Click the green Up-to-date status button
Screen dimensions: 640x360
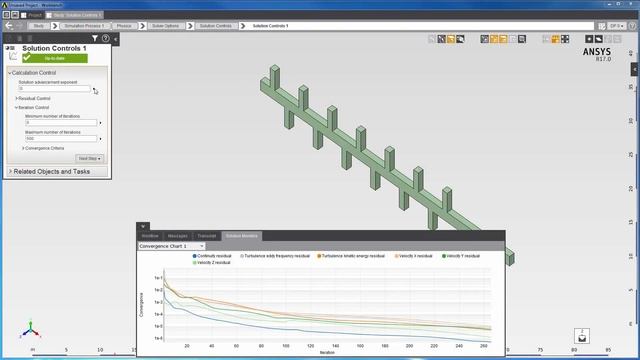click(55, 58)
